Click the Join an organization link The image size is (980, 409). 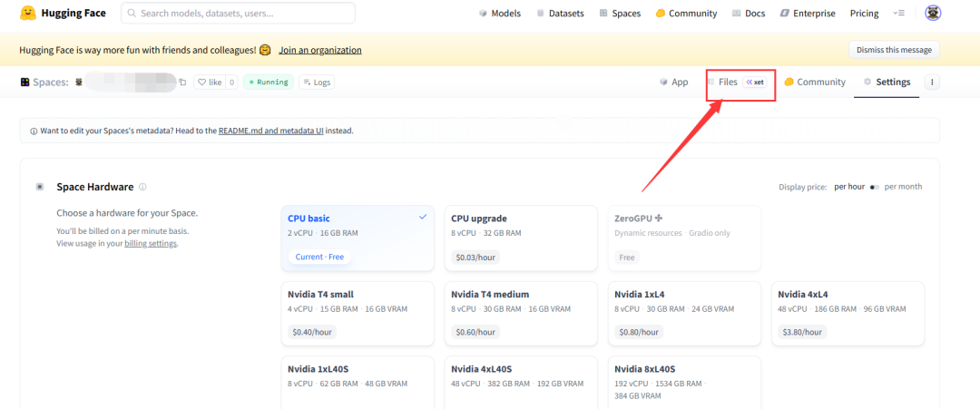tap(320, 50)
